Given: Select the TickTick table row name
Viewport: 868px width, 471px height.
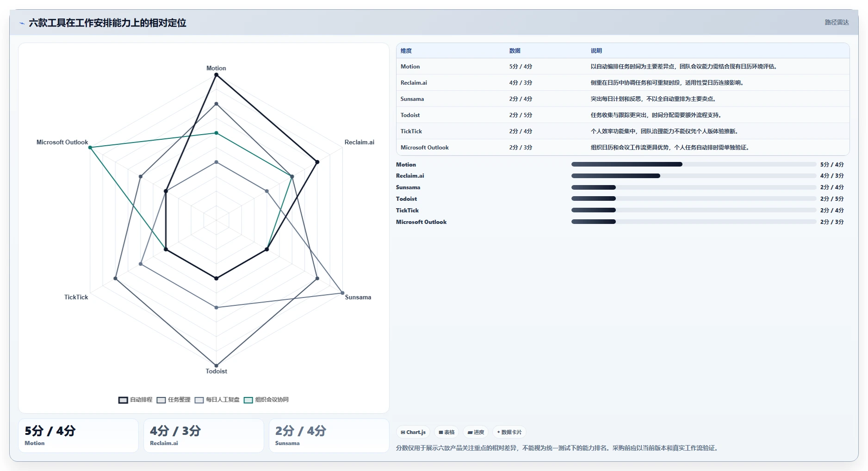Looking at the screenshot, I should pos(411,131).
